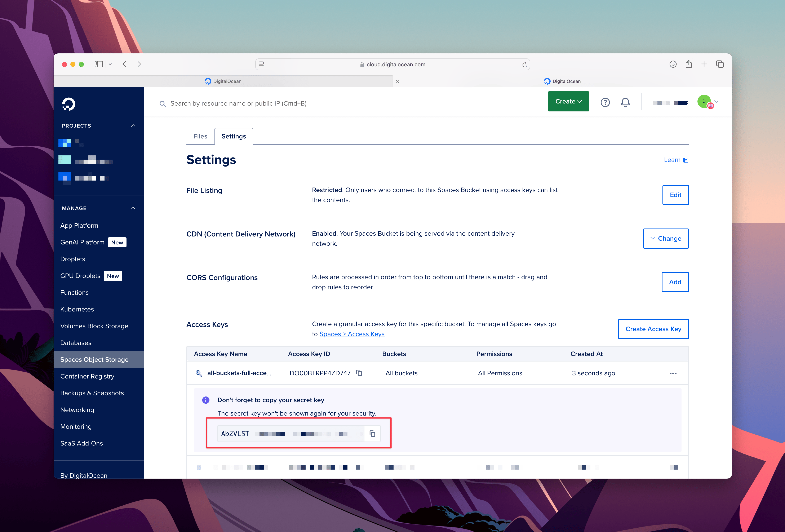Open the Create dropdown
785x532 pixels.
[568, 101]
